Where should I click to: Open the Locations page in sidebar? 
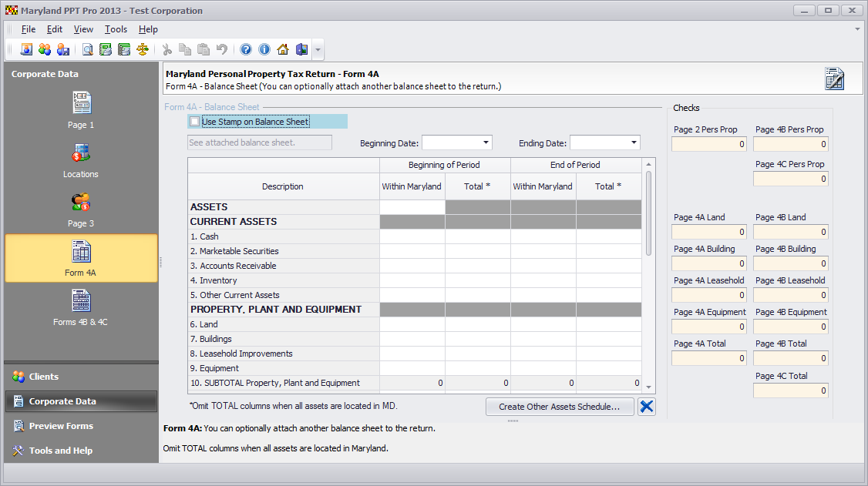click(81, 160)
